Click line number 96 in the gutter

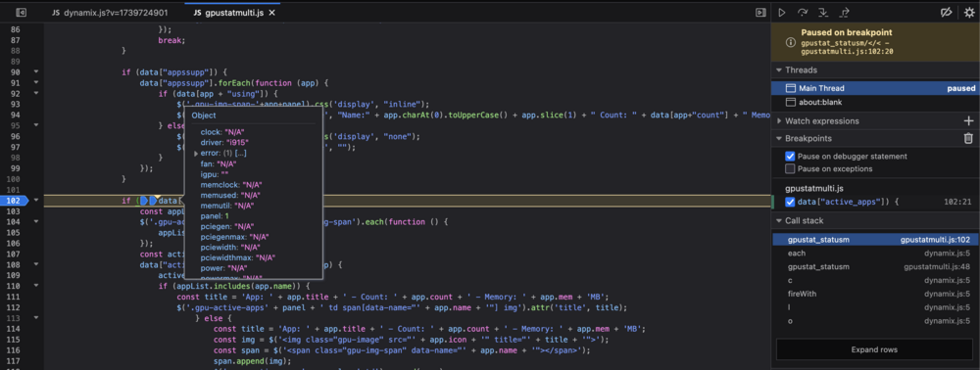click(17, 136)
